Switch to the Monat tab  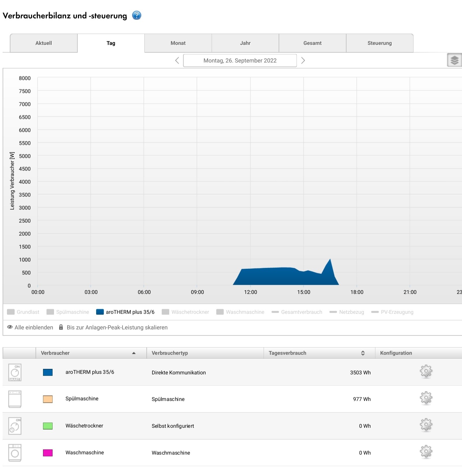coord(178,43)
